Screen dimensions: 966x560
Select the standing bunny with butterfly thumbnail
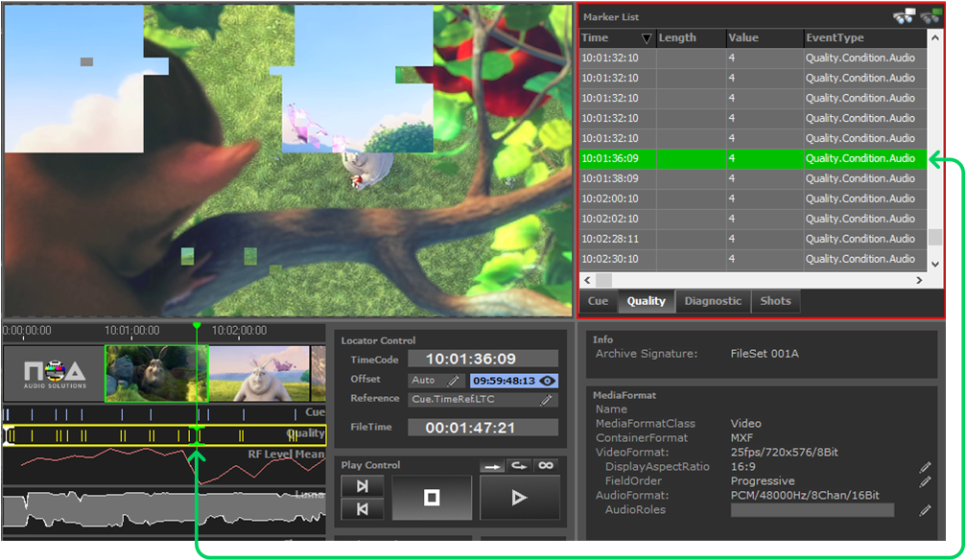point(259,373)
